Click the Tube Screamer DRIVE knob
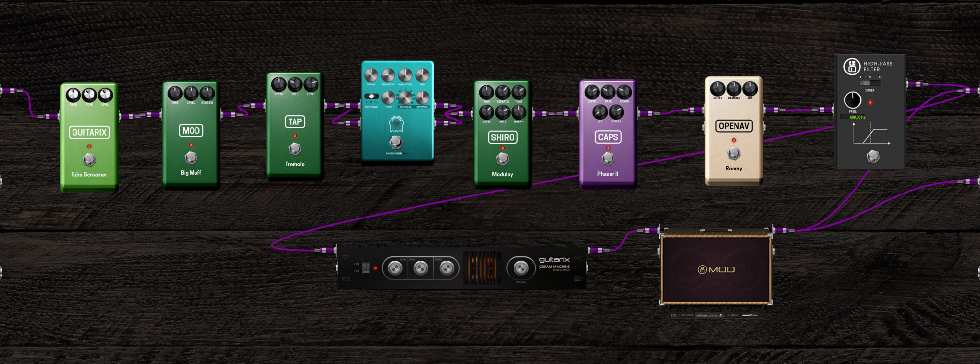Screen dimensions: 980x364 point(73,95)
